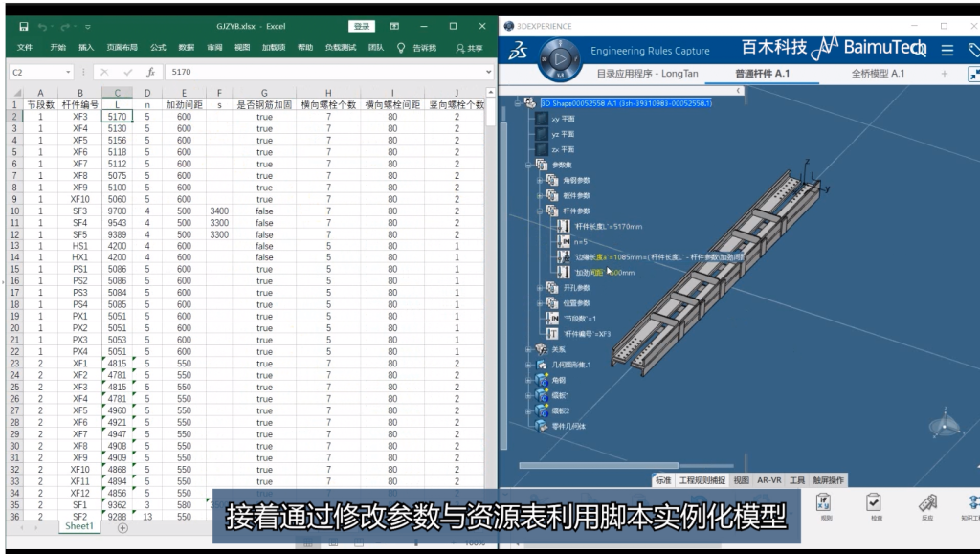Viewport: 980px width, 554px height.
Task: Switch to the 全桥模型 A.1 tab
Action: (x=877, y=73)
